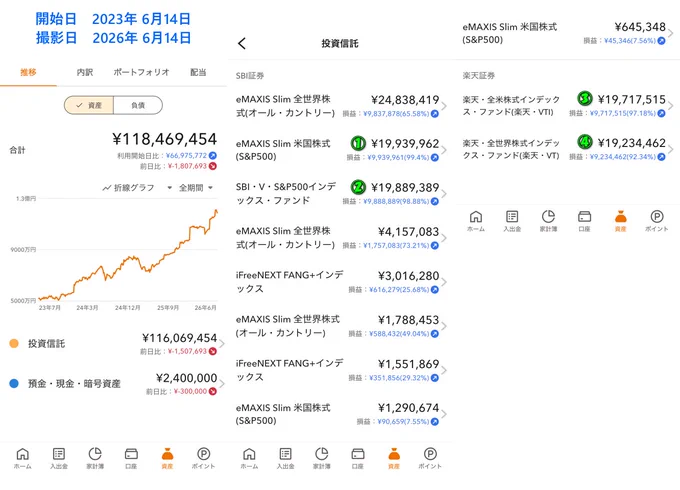This screenshot has height=490, width=680.
Task: Open ホーム in the 推移 screen's bottom bar
Action: [23, 458]
